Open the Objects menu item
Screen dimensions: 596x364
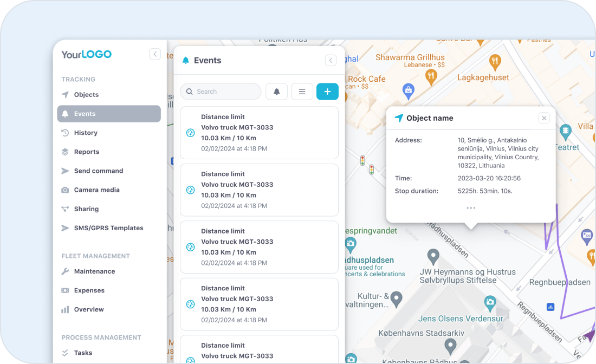point(86,95)
